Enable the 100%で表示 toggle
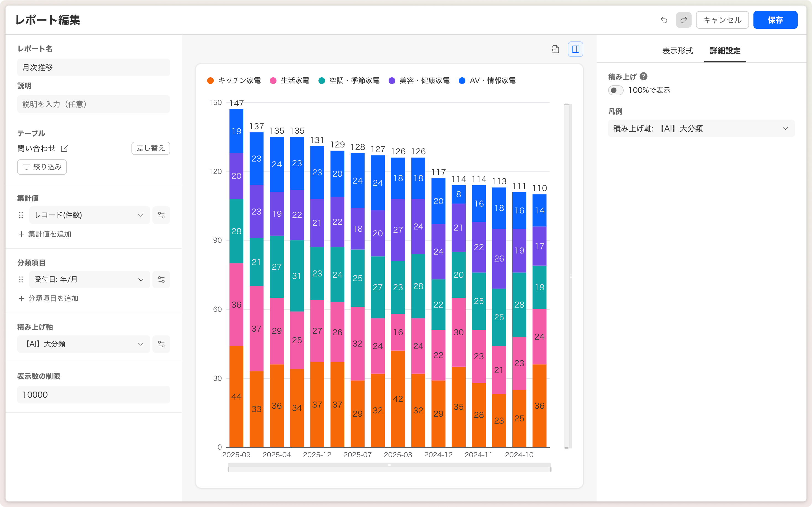 pos(616,90)
